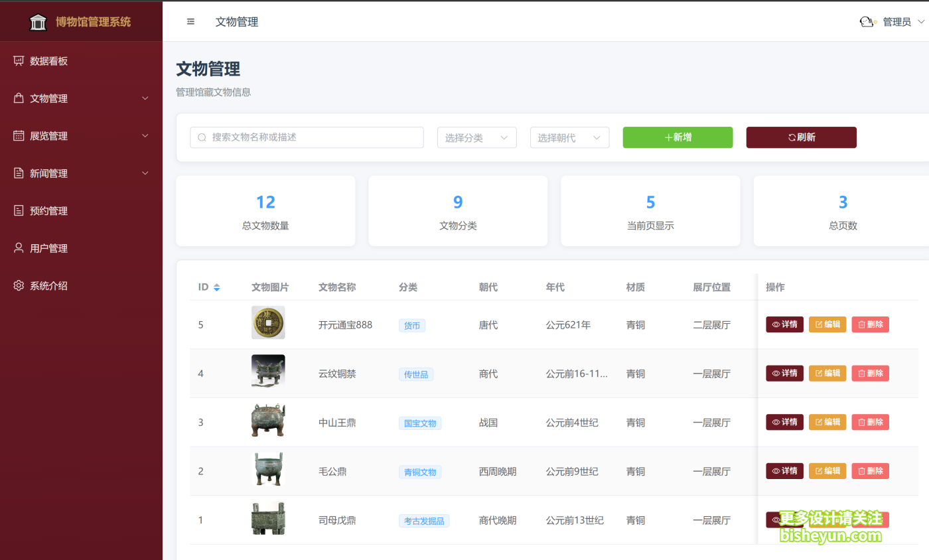Select the 数据看板 sidebar icon

click(x=19, y=60)
